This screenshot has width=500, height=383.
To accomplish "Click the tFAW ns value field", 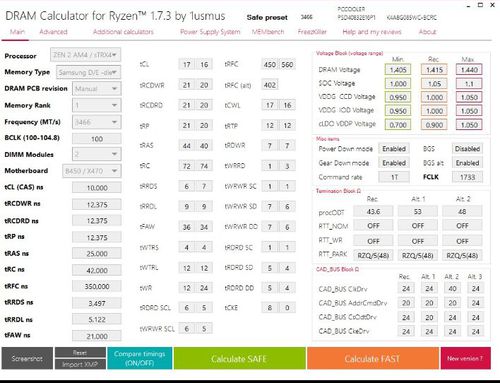I will click(97, 336).
